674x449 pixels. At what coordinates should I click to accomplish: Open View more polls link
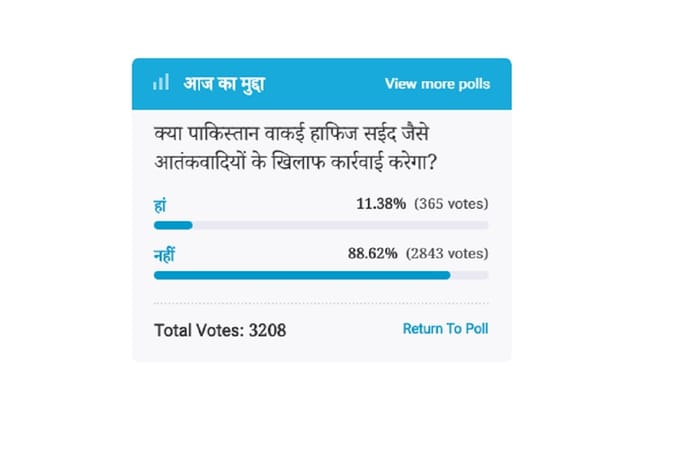click(437, 84)
